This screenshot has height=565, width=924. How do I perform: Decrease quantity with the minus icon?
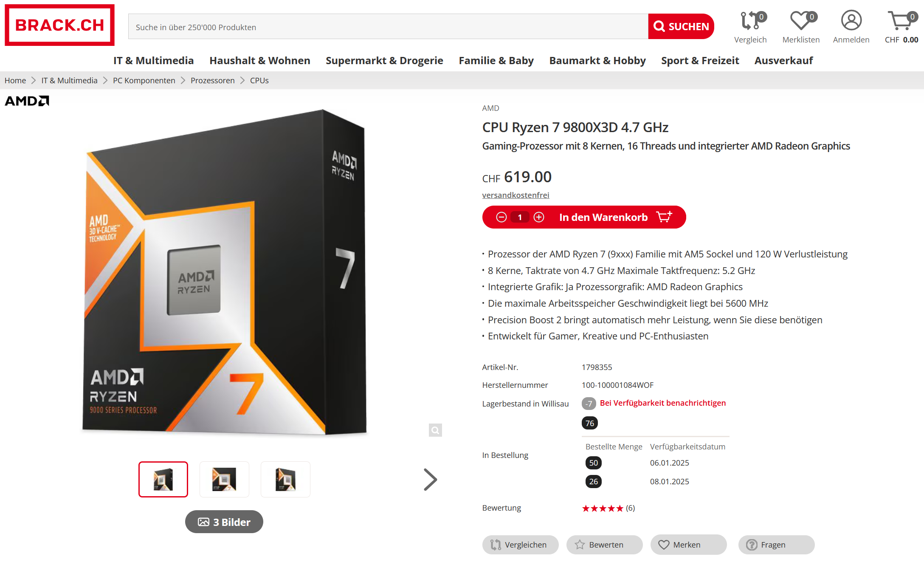tap(501, 217)
